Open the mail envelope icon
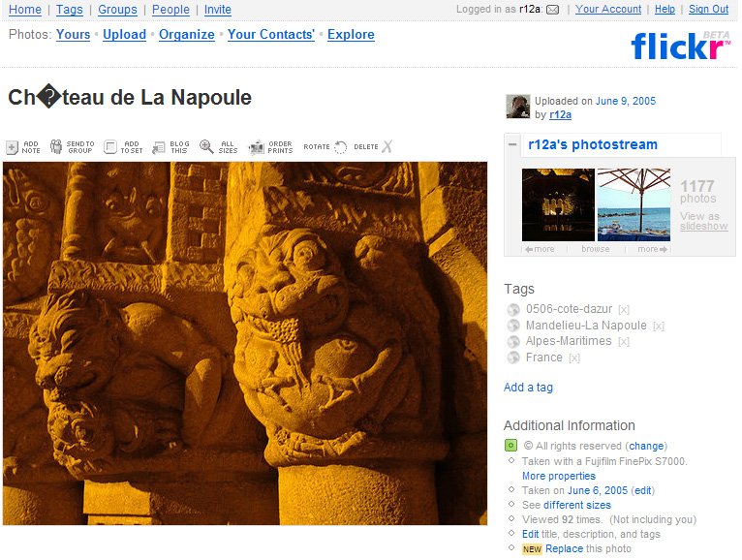Image resolution: width=742 pixels, height=560 pixels. pos(552,10)
